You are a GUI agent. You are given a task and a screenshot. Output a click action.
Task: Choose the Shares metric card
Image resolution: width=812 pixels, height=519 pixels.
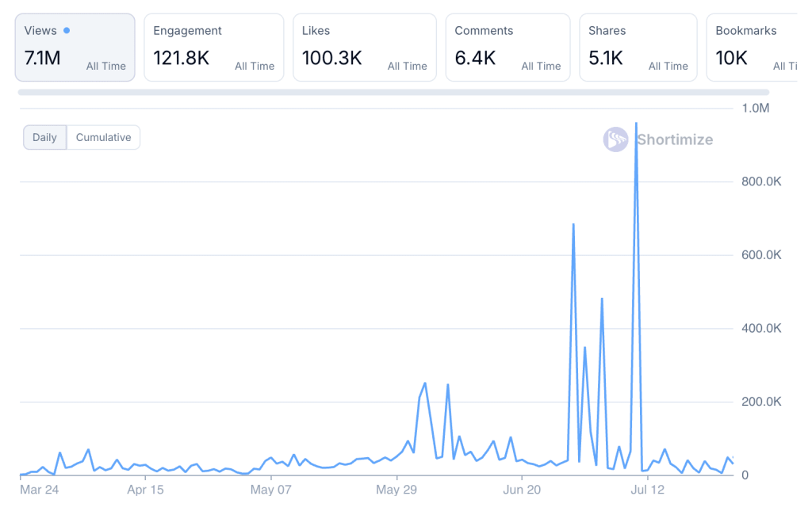(x=638, y=48)
